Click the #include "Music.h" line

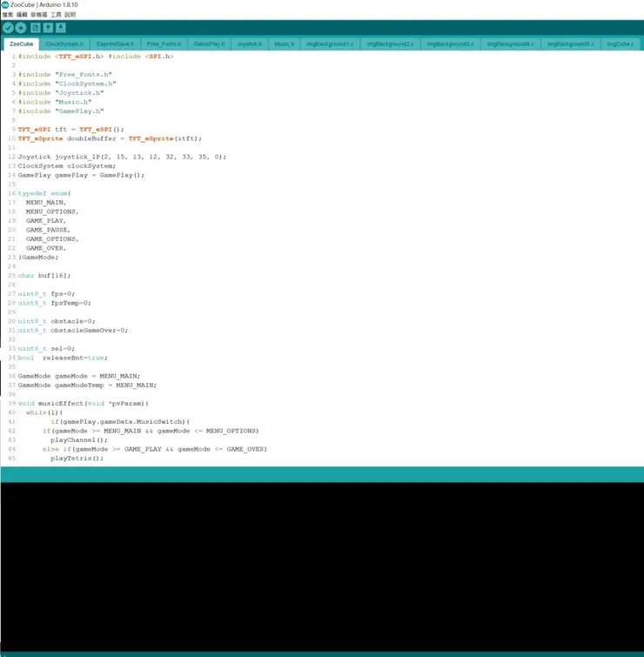[x=55, y=102]
